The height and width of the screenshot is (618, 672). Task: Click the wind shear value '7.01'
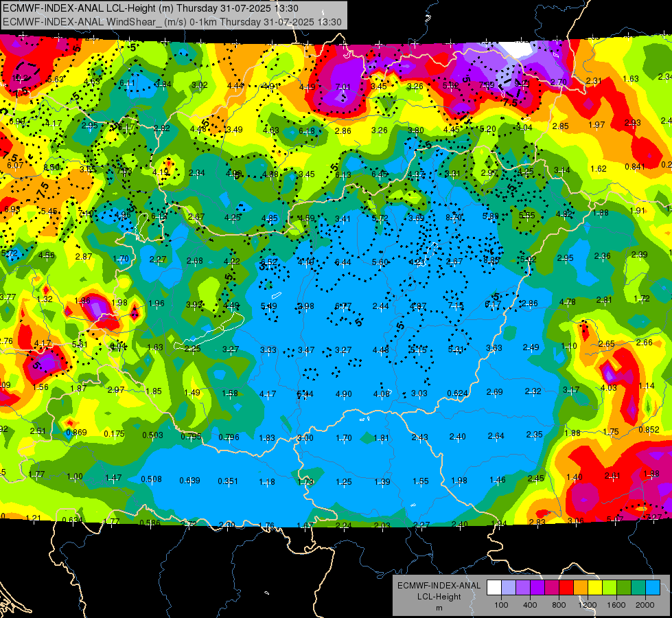point(343,87)
